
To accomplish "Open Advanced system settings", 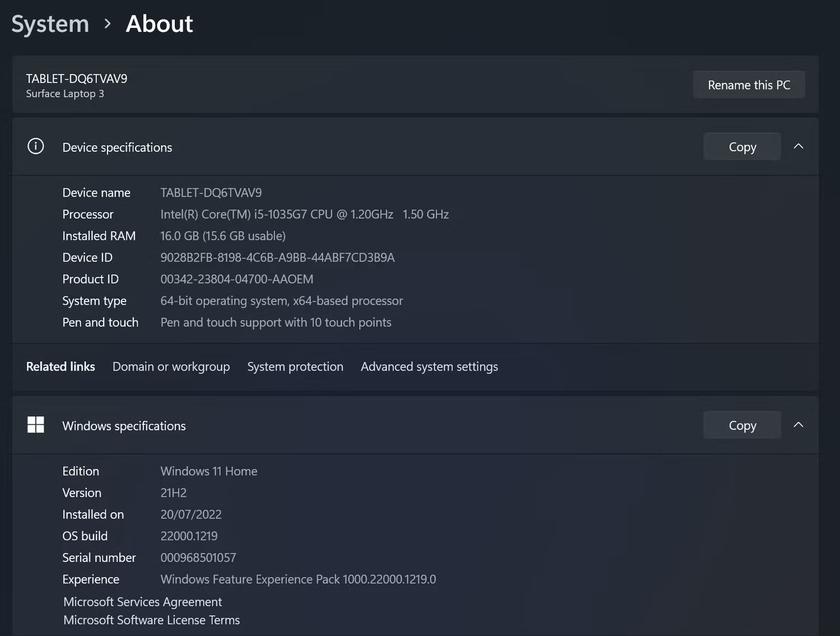I will click(x=429, y=366).
